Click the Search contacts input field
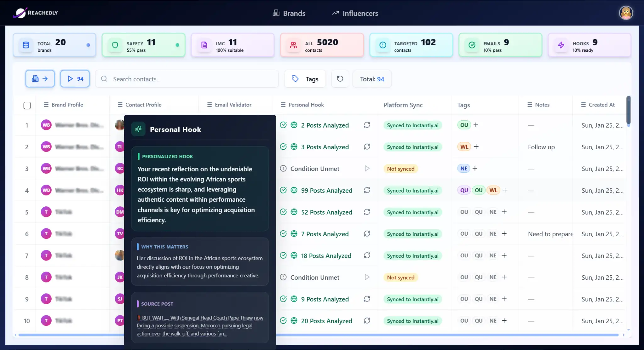The width and height of the screenshot is (644, 350). 187,79
